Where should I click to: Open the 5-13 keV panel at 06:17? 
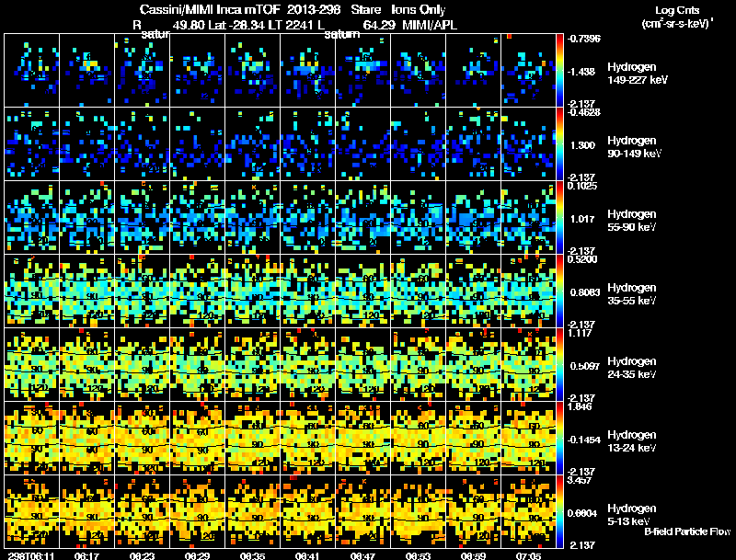pyautogui.click(x=86, y=512)
